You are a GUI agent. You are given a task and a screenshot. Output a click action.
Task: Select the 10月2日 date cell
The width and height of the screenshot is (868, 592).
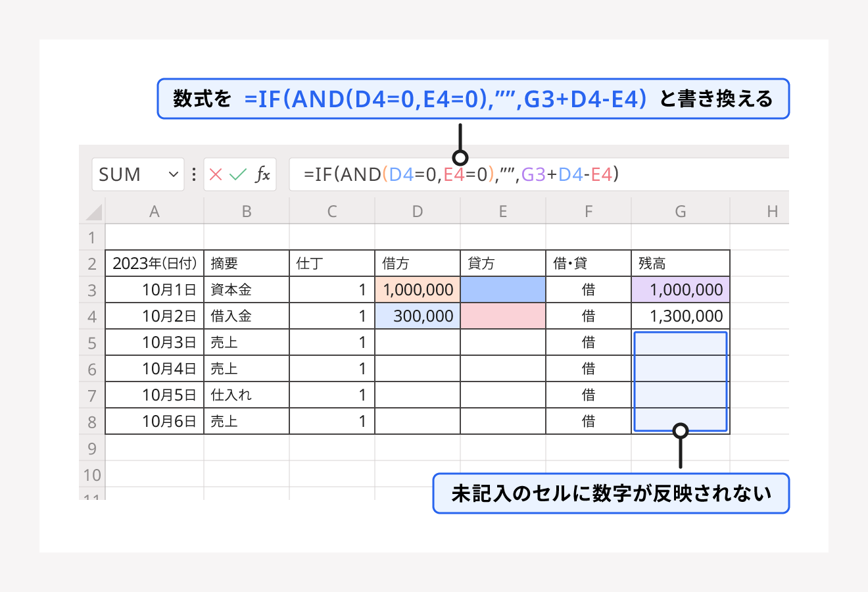[x=155, y=316]
